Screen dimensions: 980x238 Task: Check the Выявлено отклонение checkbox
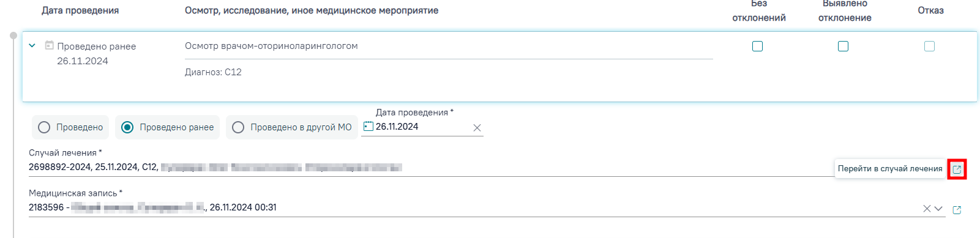point(843,46)
